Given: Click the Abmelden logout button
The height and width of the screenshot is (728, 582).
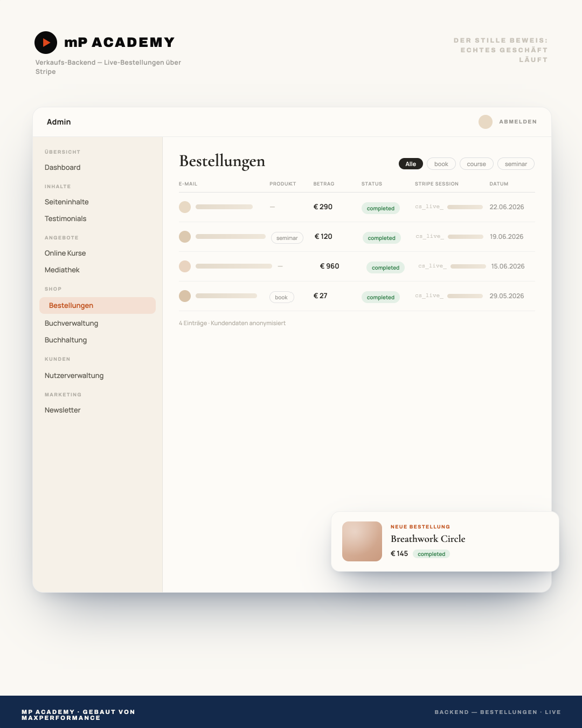Looking at the screenshot, I should (518, 122).
